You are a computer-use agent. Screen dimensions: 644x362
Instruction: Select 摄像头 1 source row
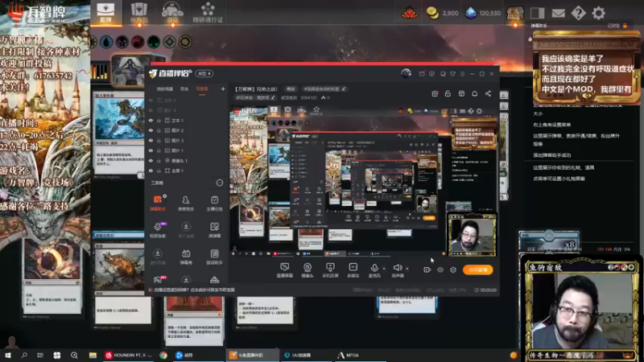187,160
